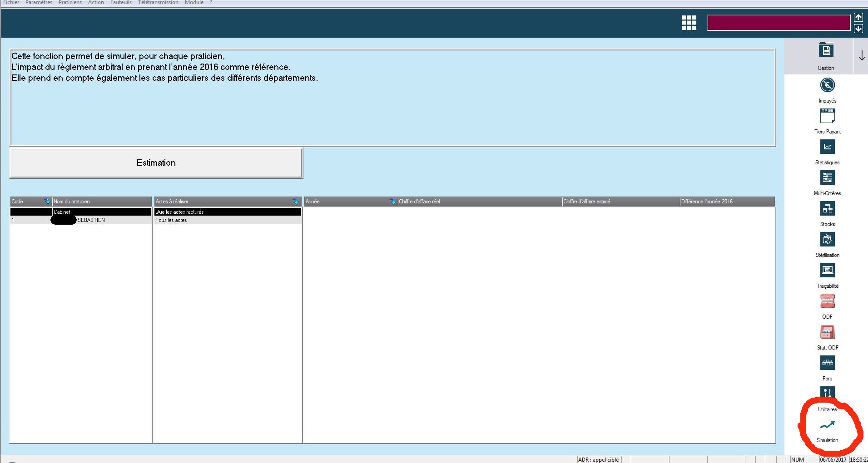
Task: Open the Tiers Payant icon
Action: tap(827, 116)
